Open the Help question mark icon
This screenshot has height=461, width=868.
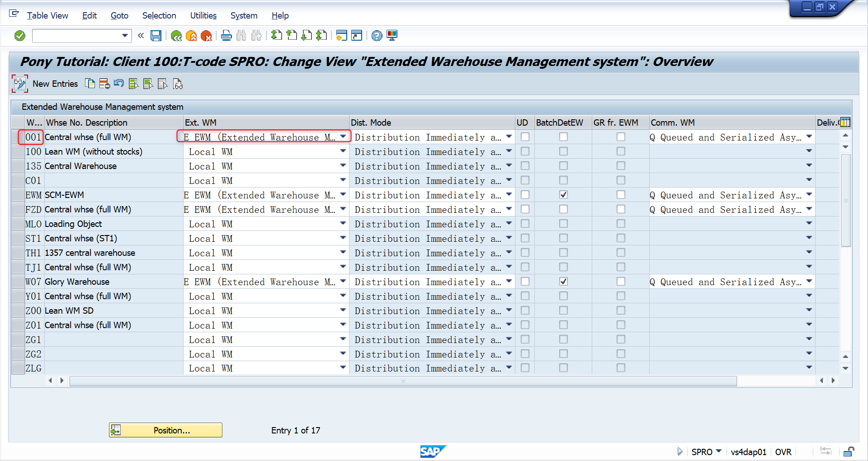point(377,36)
